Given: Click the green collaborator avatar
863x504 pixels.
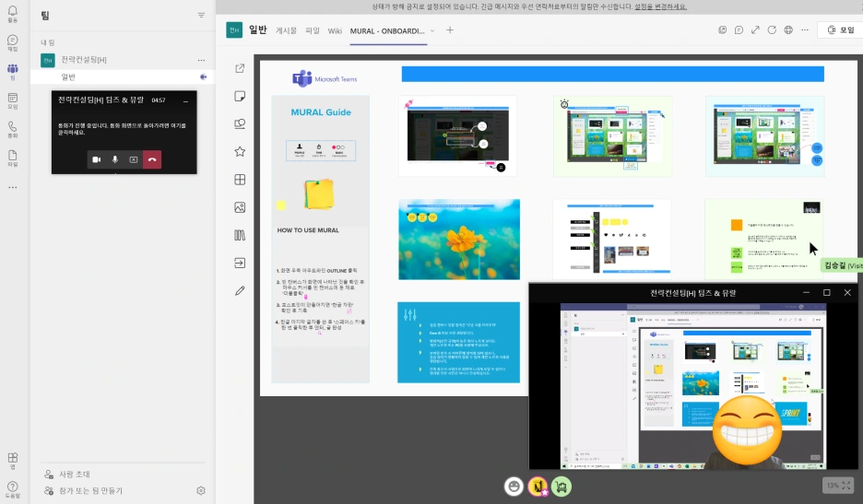Looking at the screenshot, I should point(562,486).
